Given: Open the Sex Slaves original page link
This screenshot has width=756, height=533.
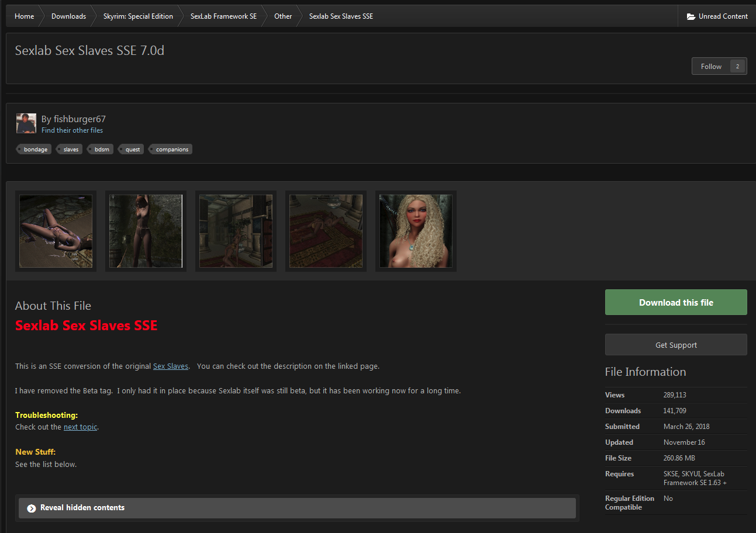Looking at the screenshot, I should click(171, 366).
